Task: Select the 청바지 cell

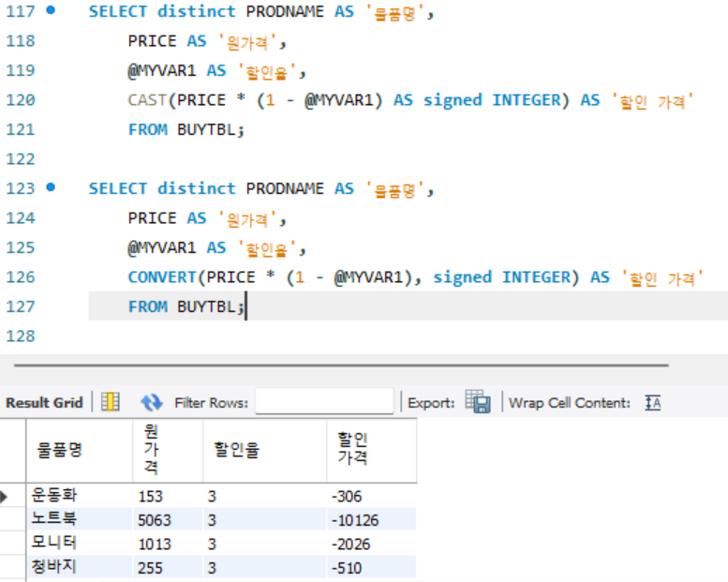Action: [x=80, y=567]
